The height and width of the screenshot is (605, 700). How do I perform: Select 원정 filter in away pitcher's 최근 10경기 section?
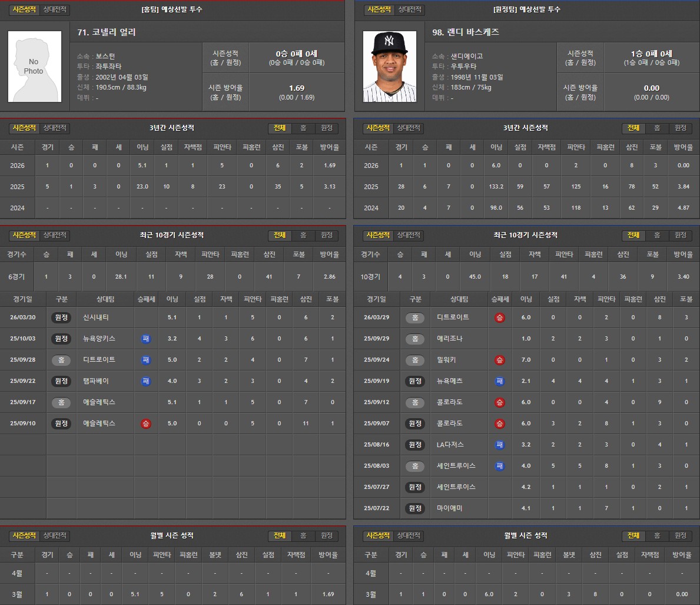click(x=681, y=235)
